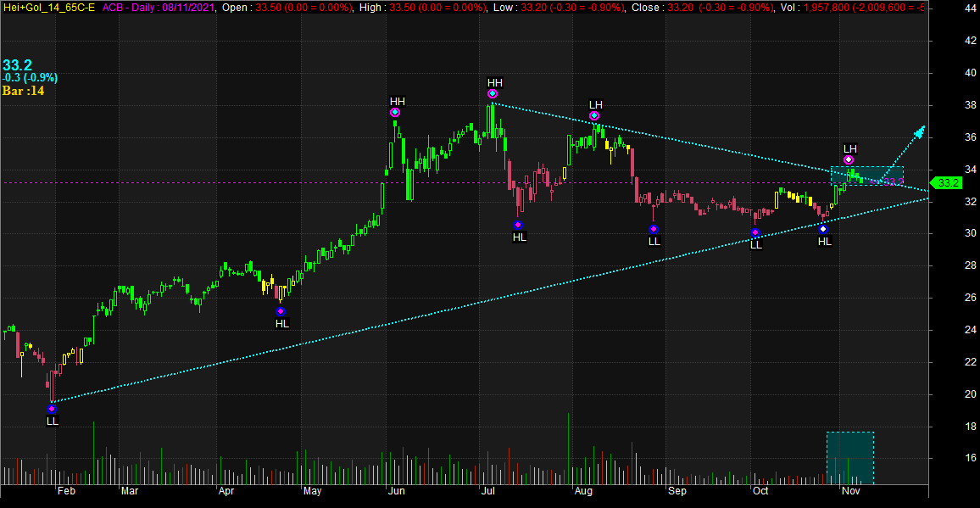
Task: Click the ACB - Daily symbol label
Action: coord(136,7)
